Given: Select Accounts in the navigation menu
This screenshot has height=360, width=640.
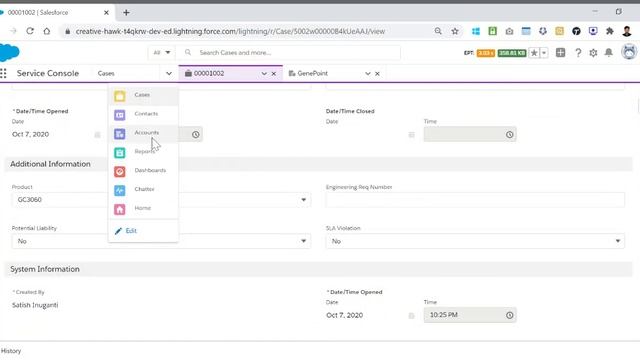Looking at the screenshot, I should [x=143, y=133].
